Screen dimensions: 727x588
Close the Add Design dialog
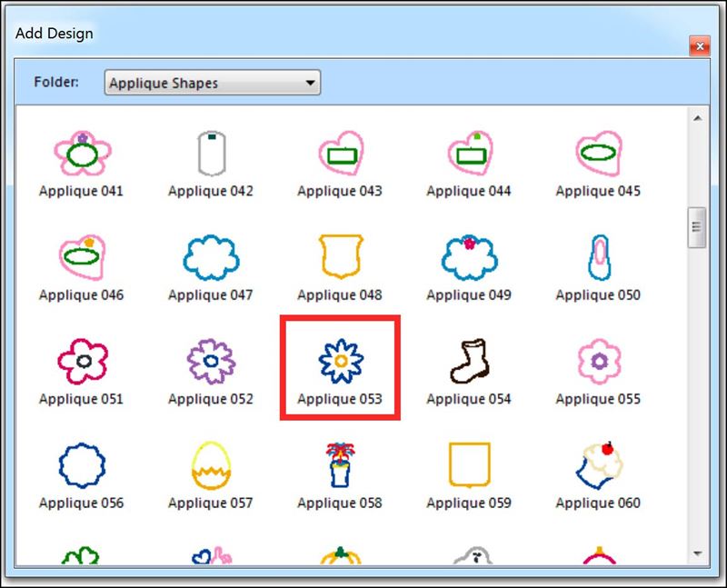pos(698,46)
